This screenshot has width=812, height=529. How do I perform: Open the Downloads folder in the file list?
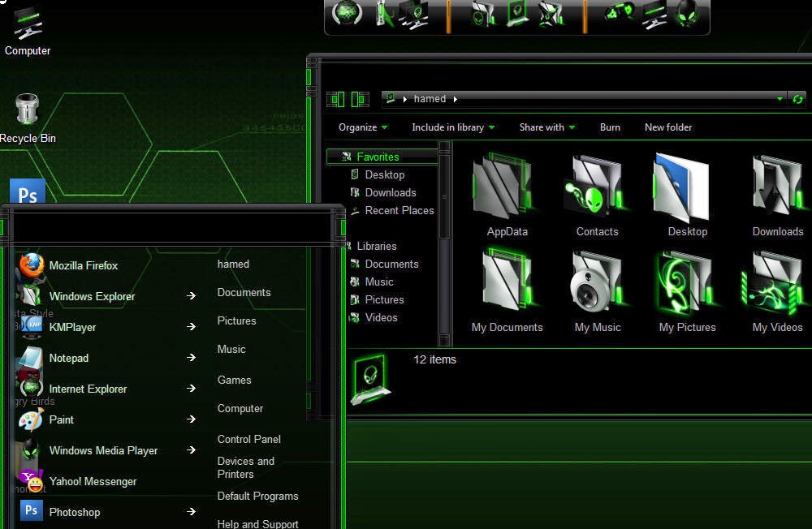point(777,196)
